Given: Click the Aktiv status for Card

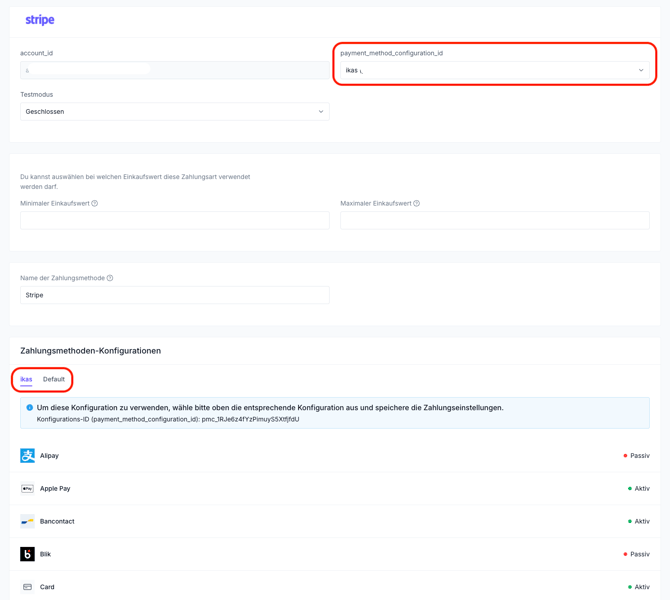Looking at the screenshot, I should click(x=638, y=587).
